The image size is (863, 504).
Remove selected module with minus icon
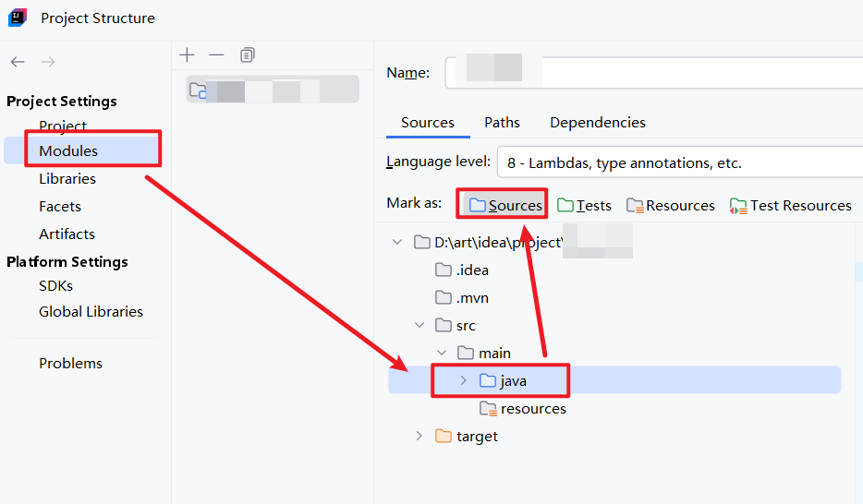pyautogui.click(x=217, y=55)
